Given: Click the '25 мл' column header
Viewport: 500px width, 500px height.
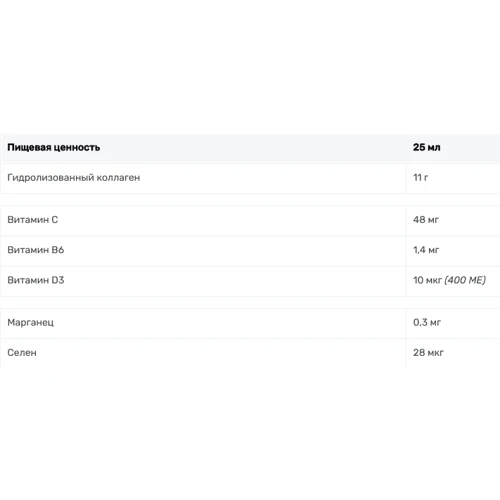Looking at the screenshot, I should click(426, 147).
